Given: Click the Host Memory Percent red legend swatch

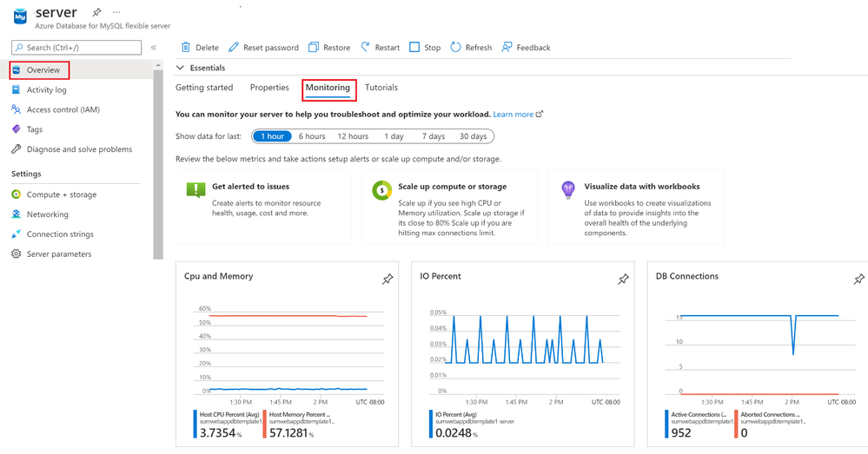Looking at the screenshot, I should (x=265, y=424).
